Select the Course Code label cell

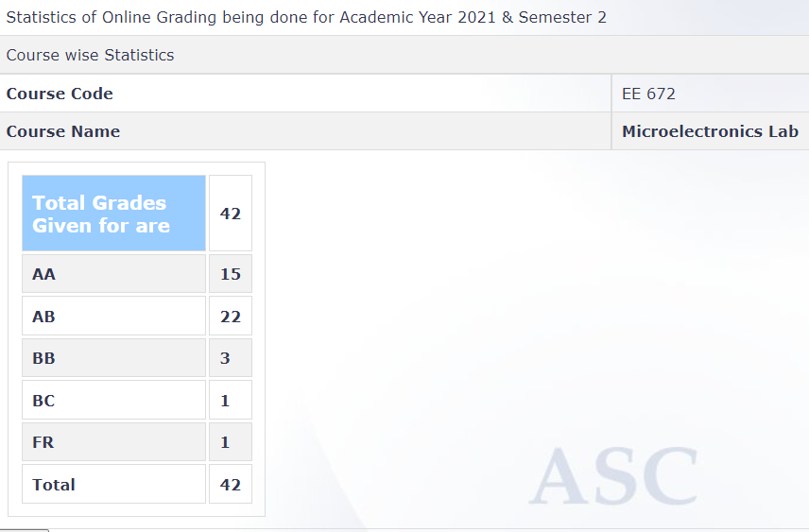coord(60,94)
